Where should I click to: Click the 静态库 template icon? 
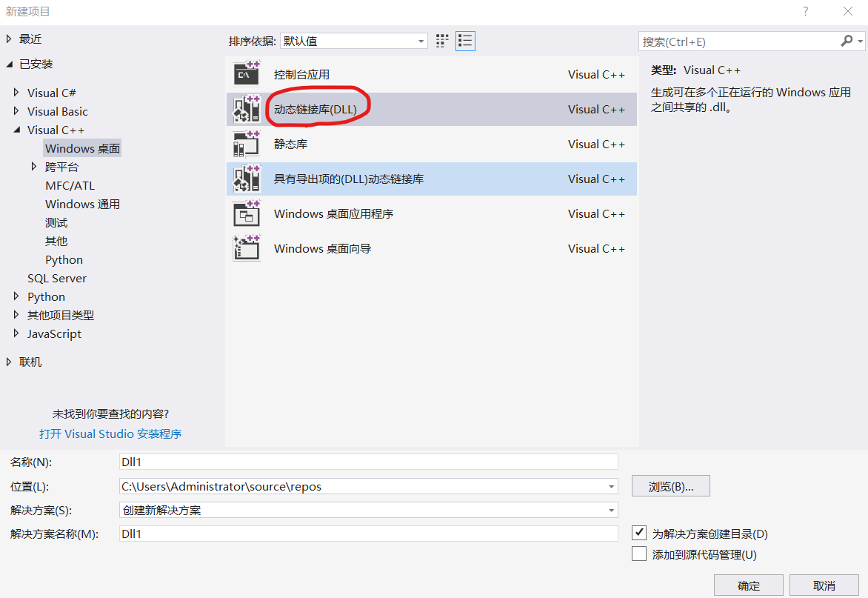pos(247,144)
